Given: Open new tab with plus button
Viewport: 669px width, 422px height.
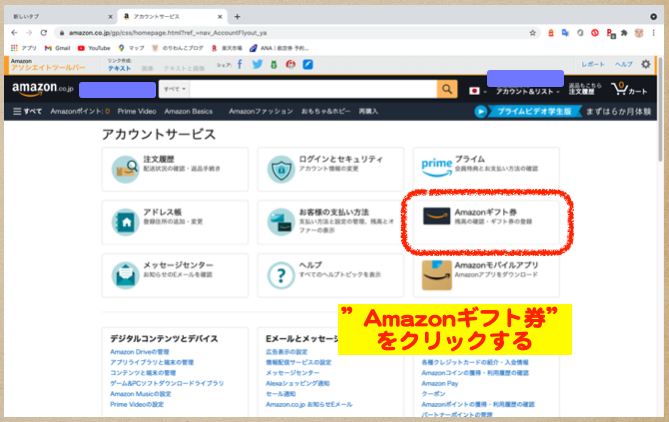Looking at the screenshot, I should 237,17.
